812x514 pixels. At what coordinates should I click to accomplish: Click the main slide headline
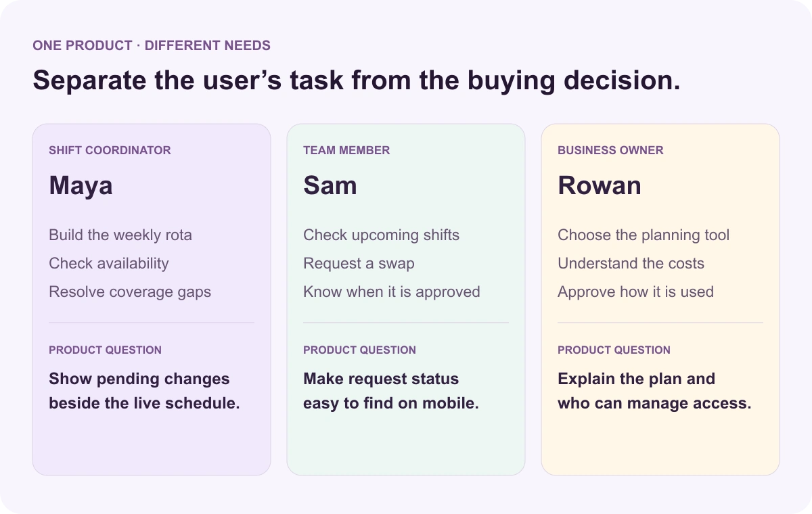(x=357, y=80)
